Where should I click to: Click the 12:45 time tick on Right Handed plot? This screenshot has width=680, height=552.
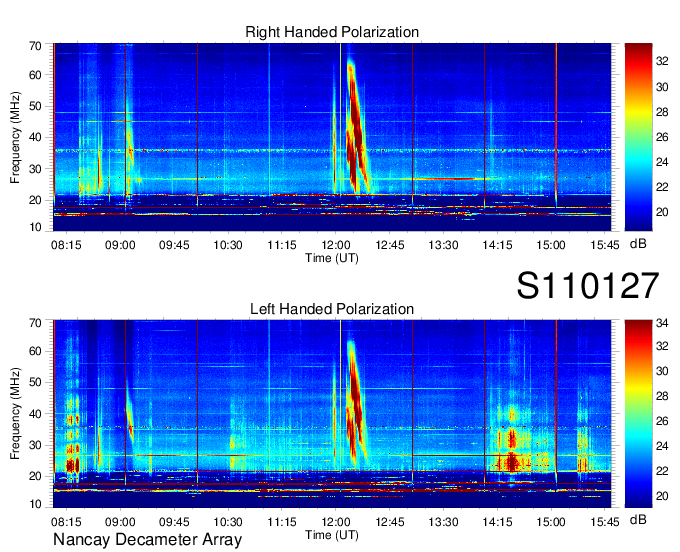[x=389, y=245]
